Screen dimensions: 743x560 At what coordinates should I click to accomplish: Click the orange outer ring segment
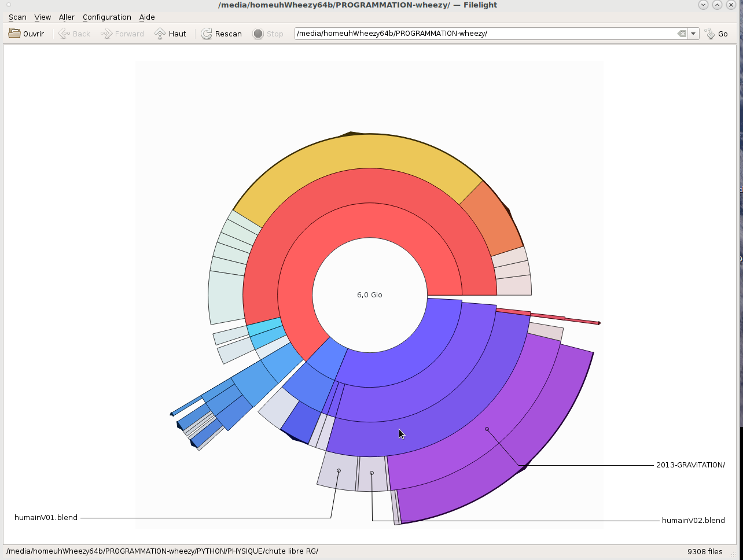coord(492,220)
